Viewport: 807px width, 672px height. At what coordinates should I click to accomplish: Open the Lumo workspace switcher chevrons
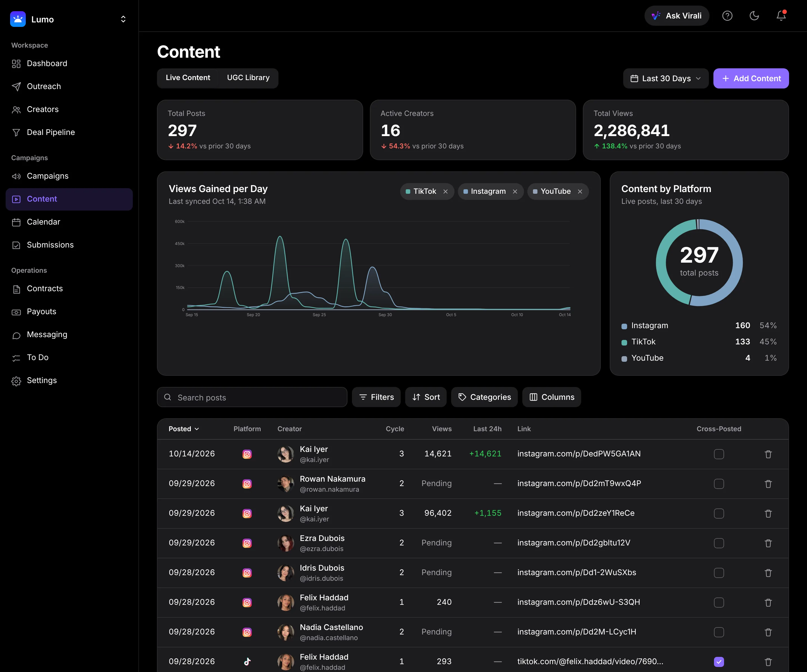123,19
